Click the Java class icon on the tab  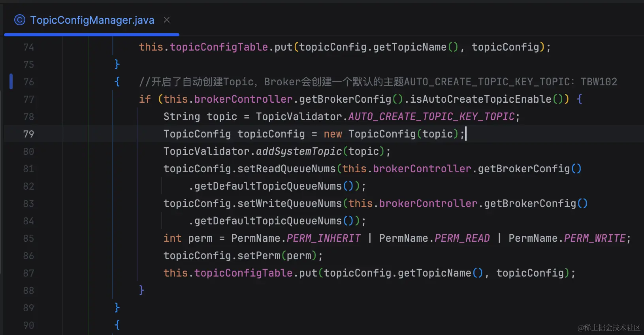20,20
